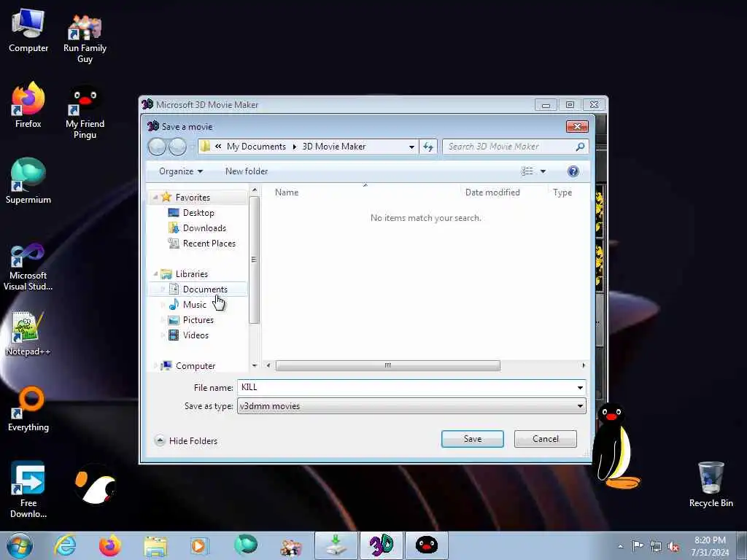Screen dimensions: 747x560
Task: Click the navigation pane scroll up arrow
Action: click(x=255, y=190)
